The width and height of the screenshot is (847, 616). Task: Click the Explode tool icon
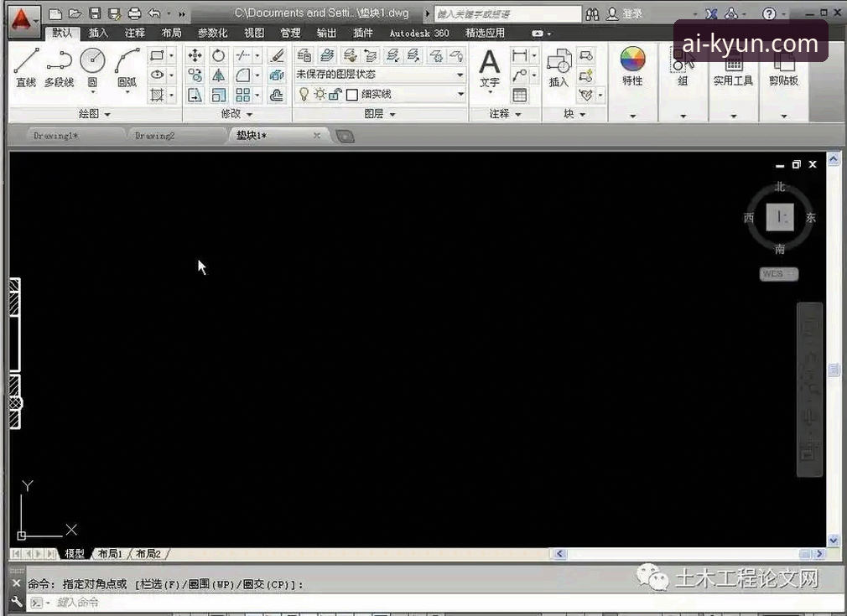click(277, 75)
